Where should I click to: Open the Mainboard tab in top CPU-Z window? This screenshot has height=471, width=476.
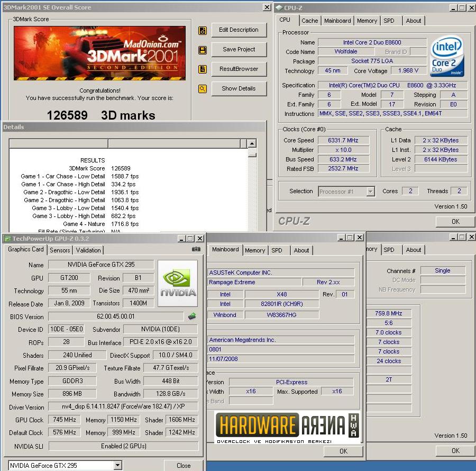337,21
